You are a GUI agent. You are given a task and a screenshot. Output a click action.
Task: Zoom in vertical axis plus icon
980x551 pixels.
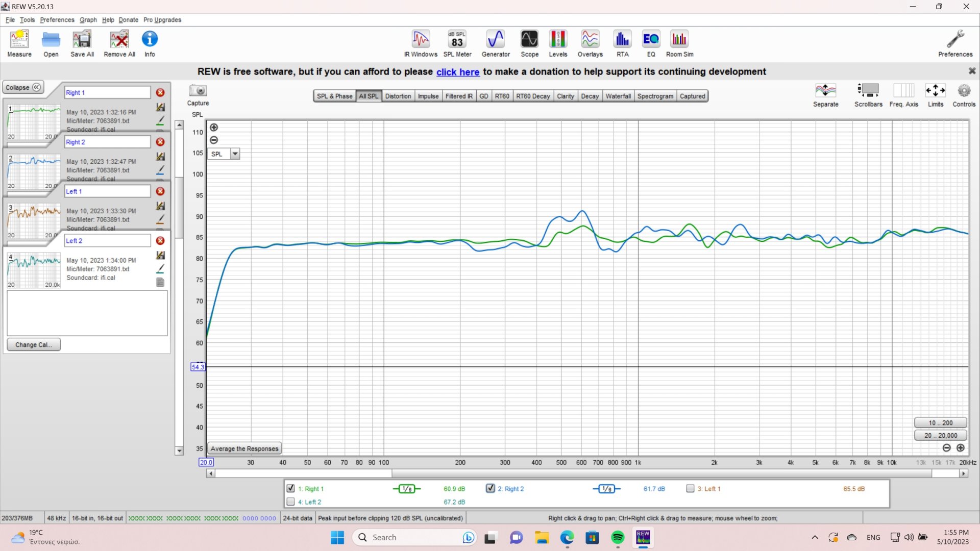[x=214, y=128]
